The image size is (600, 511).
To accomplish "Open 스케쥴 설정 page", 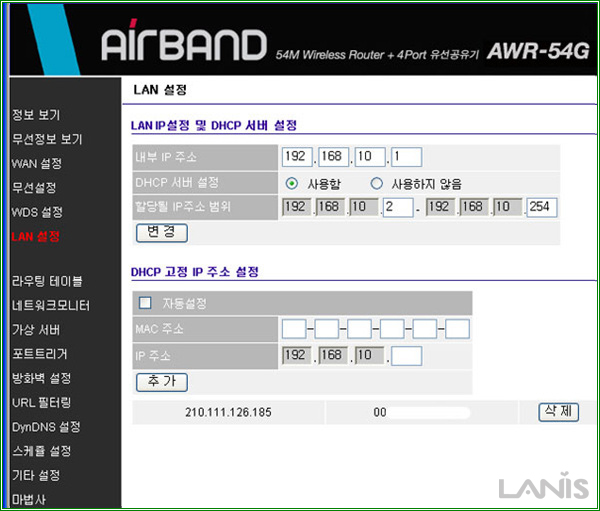I will click(41, 451).
